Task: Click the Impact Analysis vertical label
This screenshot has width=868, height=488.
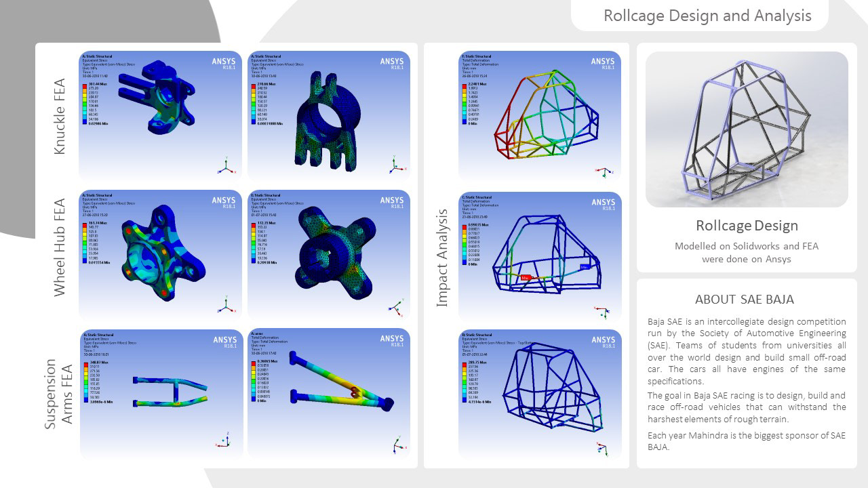Action: 441,258
